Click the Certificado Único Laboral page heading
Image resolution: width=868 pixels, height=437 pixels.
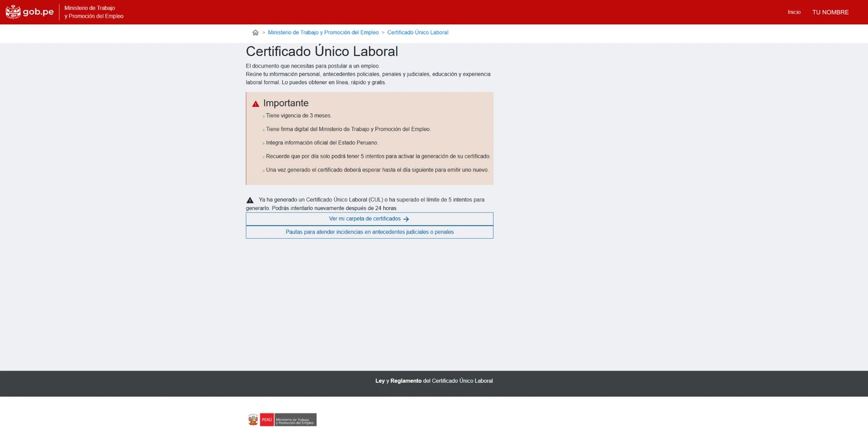pyautogui.click(x=322, y=51)
